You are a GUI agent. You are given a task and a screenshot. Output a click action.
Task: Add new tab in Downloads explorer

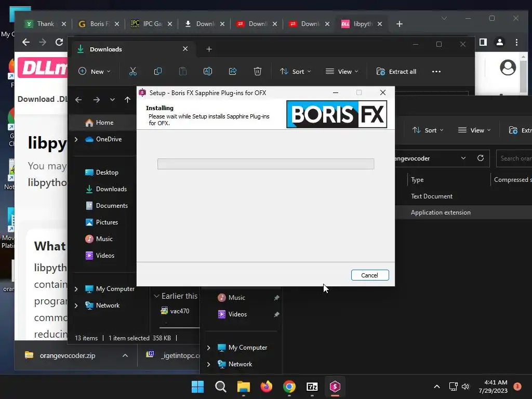coord(209,49)
